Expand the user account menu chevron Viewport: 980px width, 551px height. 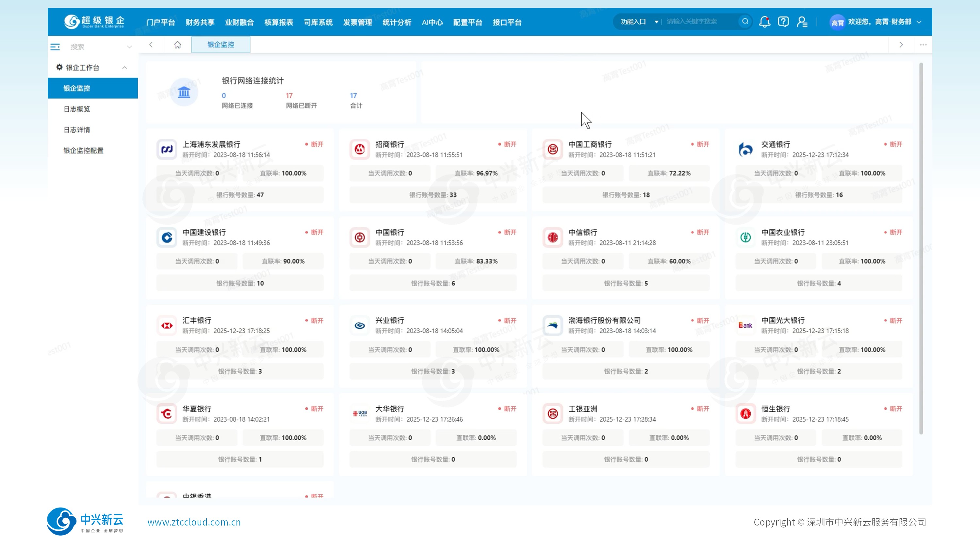pos(919,22)
